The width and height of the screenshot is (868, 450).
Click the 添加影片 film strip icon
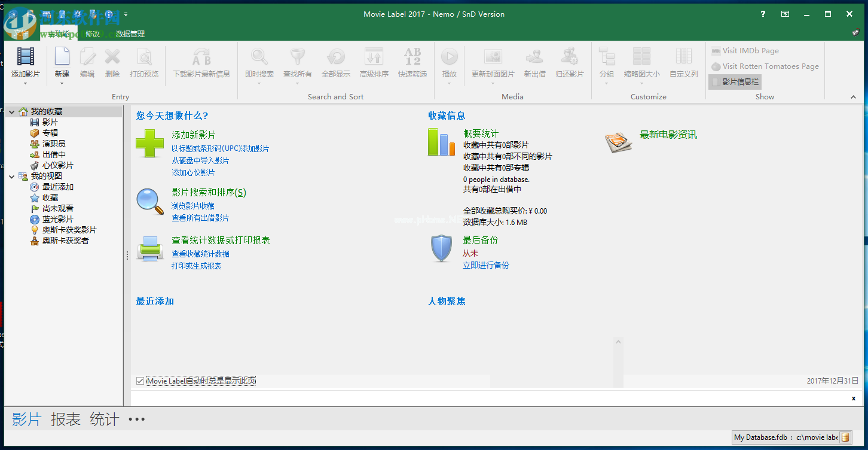click(x=25, y=57)
